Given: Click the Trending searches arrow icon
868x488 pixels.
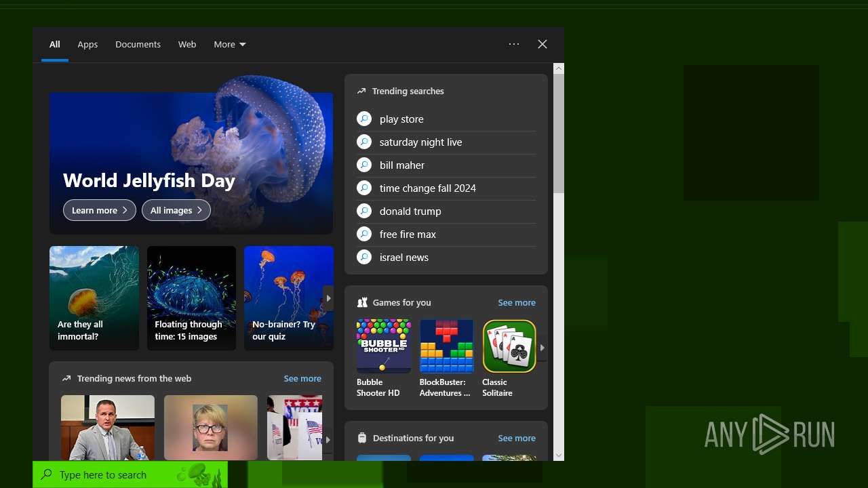Looking at the screenshot, I should 361,91.
